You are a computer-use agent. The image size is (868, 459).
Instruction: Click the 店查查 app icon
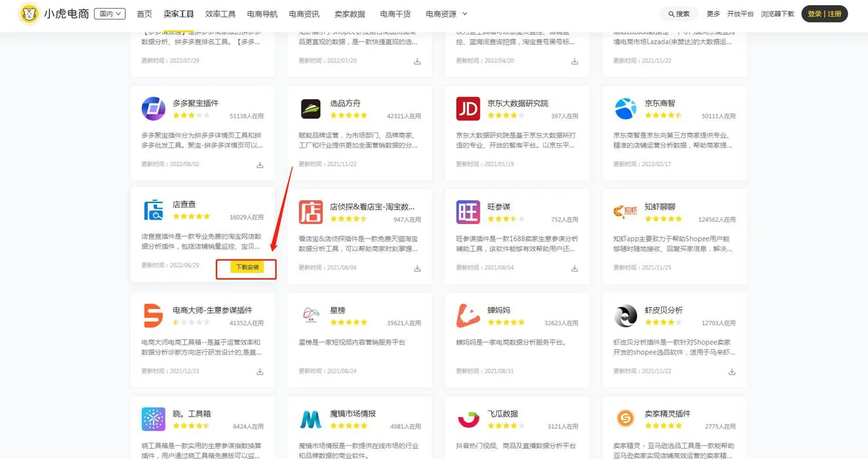tap(153, 210)
